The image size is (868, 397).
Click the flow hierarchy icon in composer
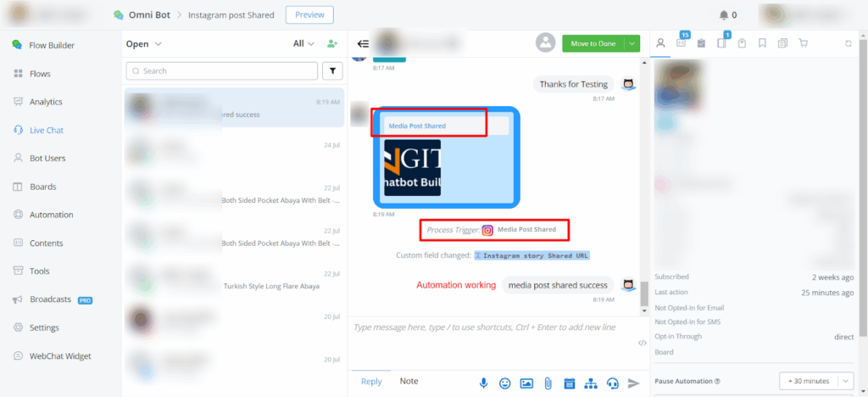click(591, 383)
